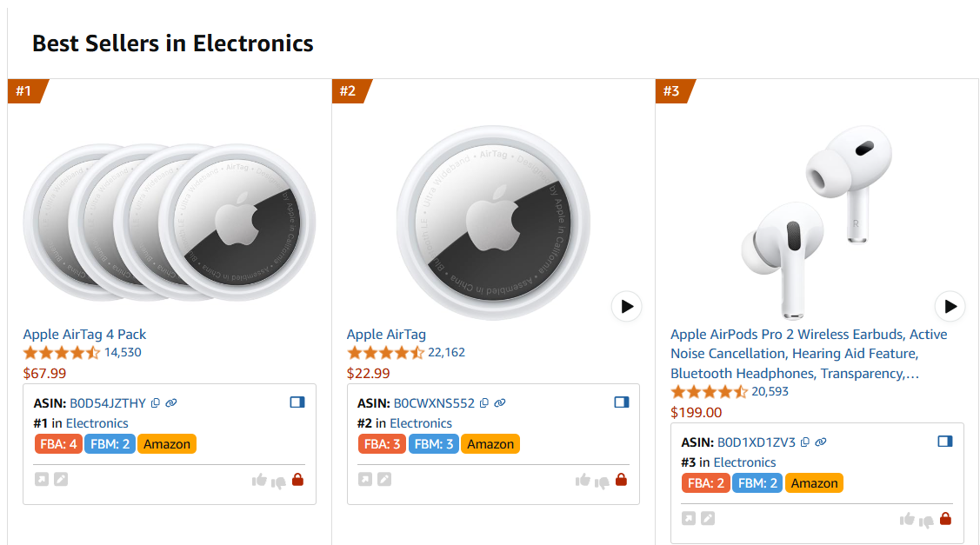Select the edit pencil icon on AirPods Pro card
This screenshot has width=980, height=545.
click(x=707, y=518)
